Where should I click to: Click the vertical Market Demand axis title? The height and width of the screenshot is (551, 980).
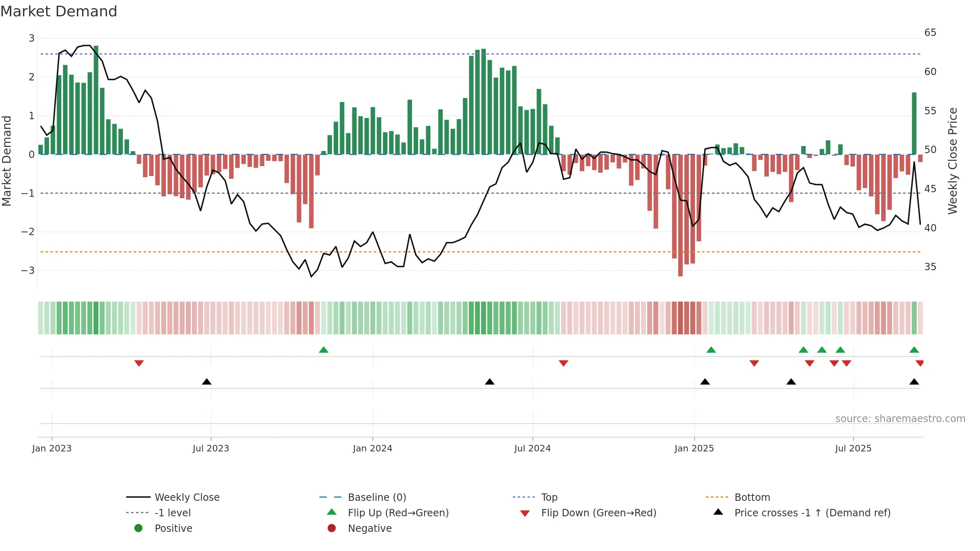7,161
